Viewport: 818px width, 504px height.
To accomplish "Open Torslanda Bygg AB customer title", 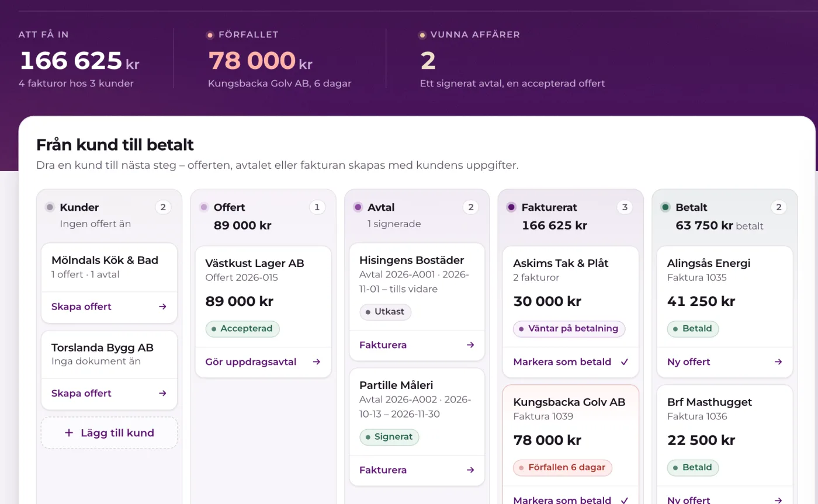I will pos(102,347).
